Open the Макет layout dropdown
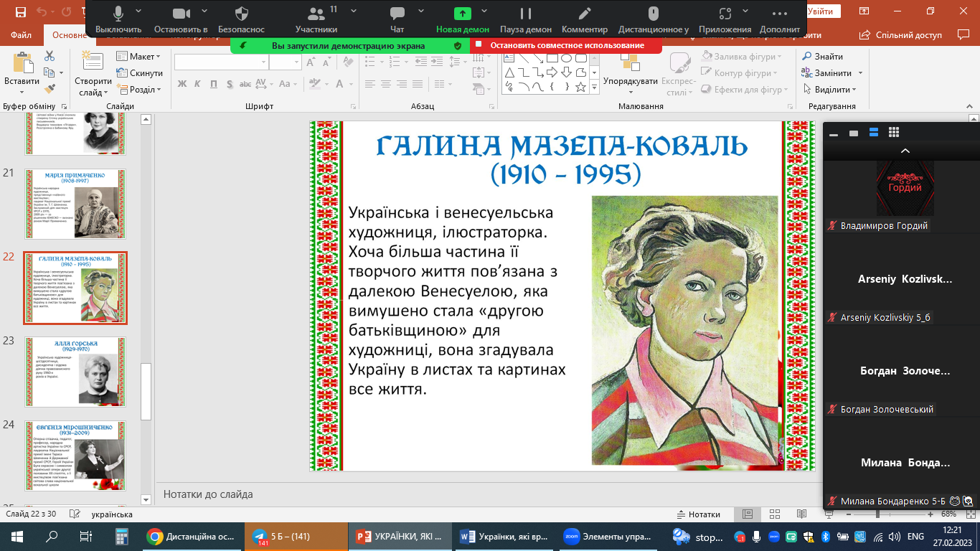This screenshot has width=980, height=551. (x=139, y=57)
